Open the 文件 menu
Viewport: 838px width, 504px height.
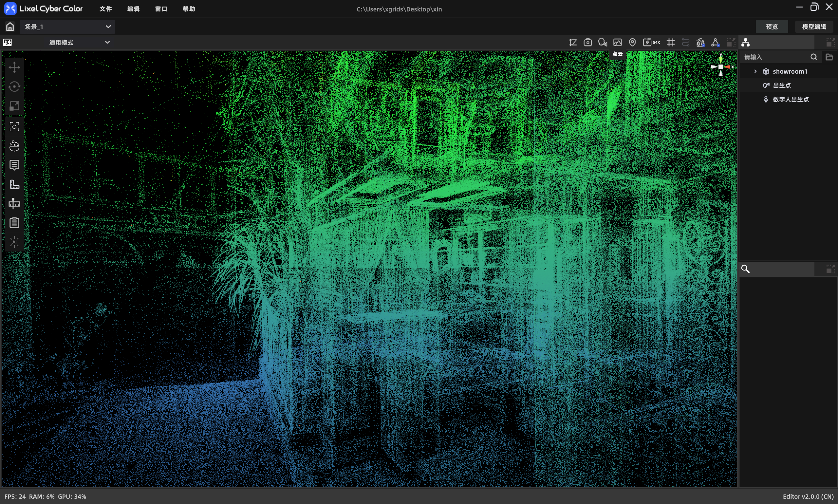[105, 9]
